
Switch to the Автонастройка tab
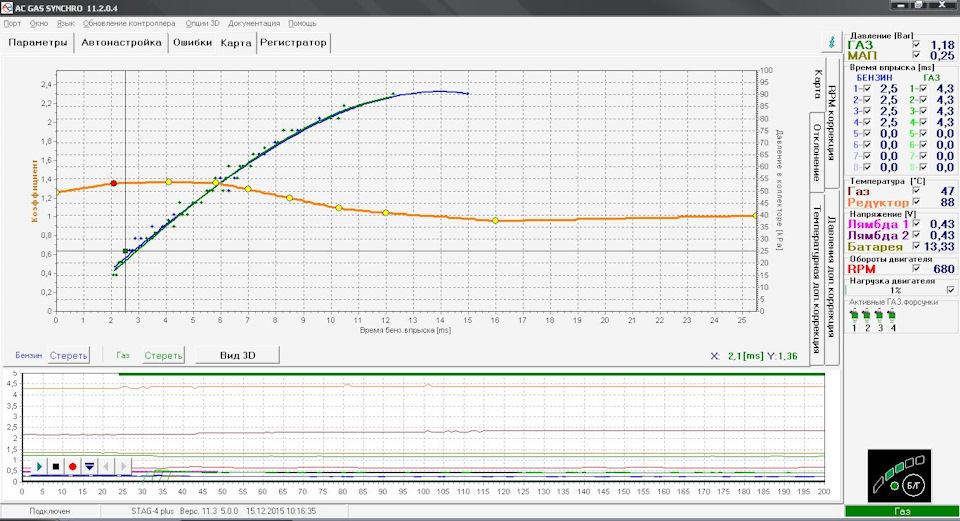pyautogui.click(x=121, y=42)
